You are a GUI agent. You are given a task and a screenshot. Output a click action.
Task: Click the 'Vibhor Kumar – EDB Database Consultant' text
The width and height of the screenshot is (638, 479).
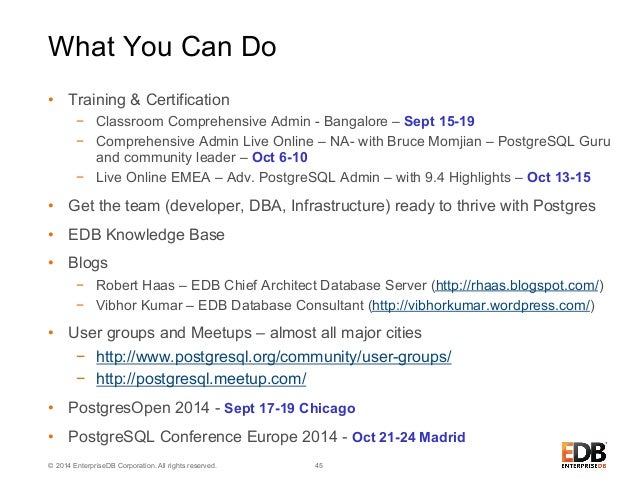click(229, 305)
